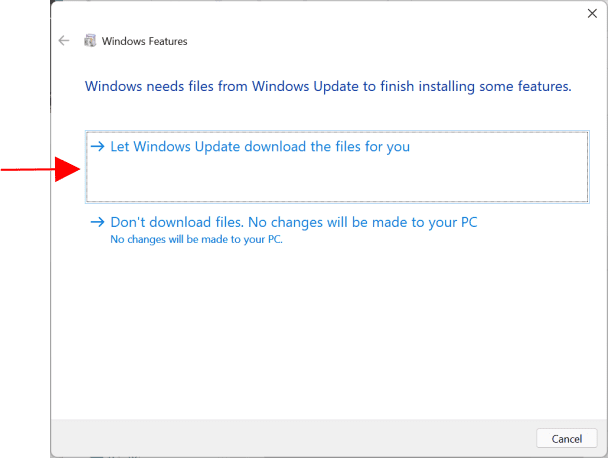This screenshot has width=608, height=458.
Task: Click the arrow icon beside Don't download files
Action: [97, 222]
